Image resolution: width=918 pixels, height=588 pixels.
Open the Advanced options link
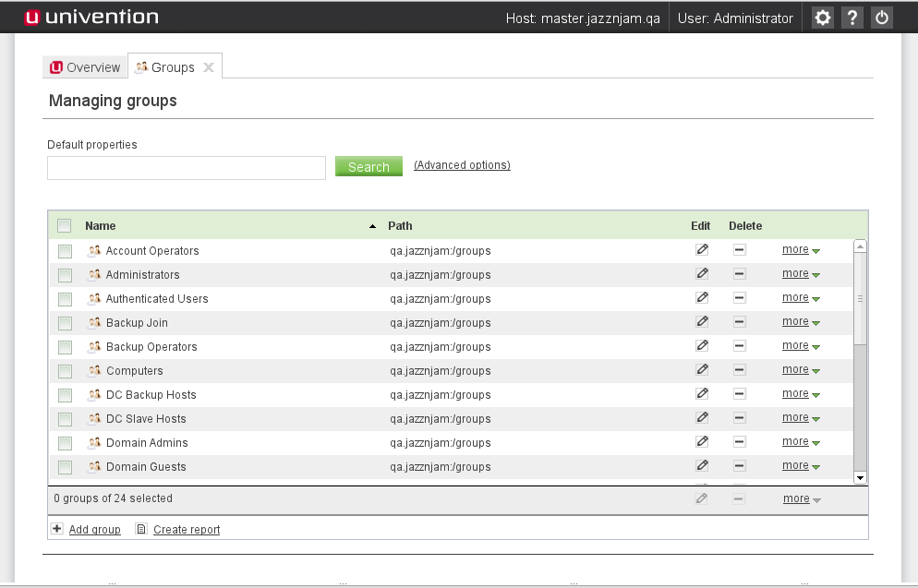462,165
